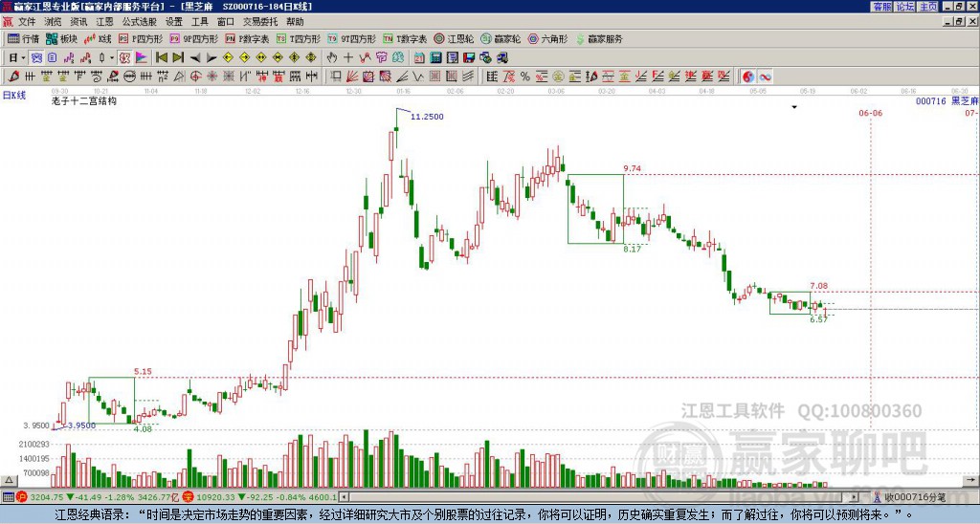Screen dimensions: 980x524
Task: Click the 日K线 chart label
Action: click(x=14, y=96)
